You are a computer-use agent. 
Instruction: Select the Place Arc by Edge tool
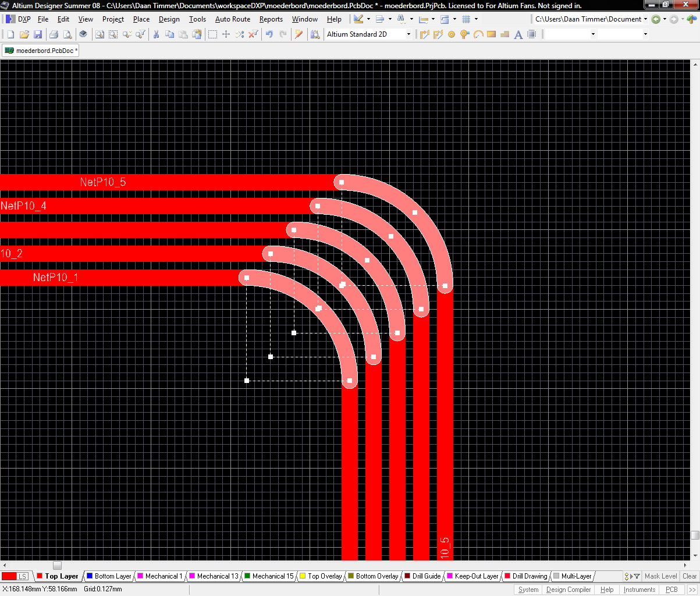pos(478,34)
